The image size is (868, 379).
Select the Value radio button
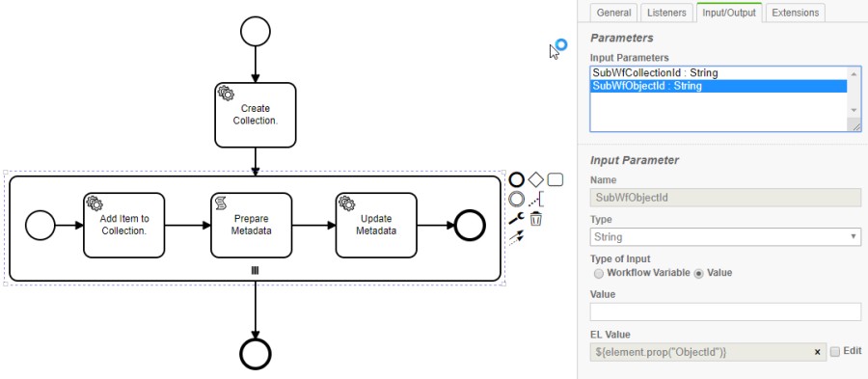[x=698, y=273]
